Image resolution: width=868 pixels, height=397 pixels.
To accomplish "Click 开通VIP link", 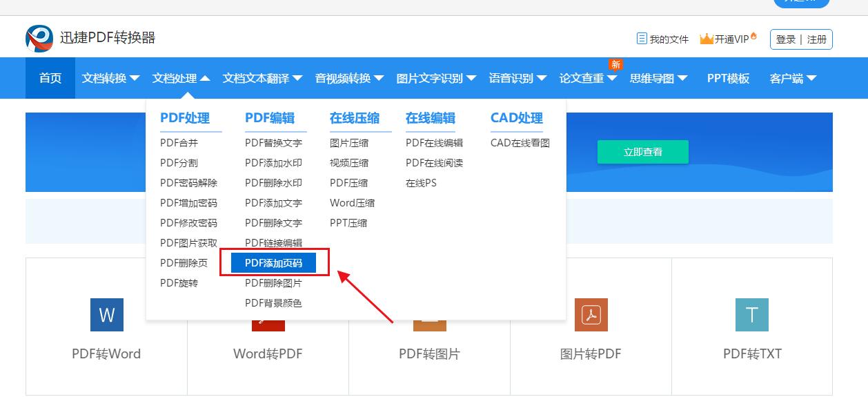I will (731, 39).
